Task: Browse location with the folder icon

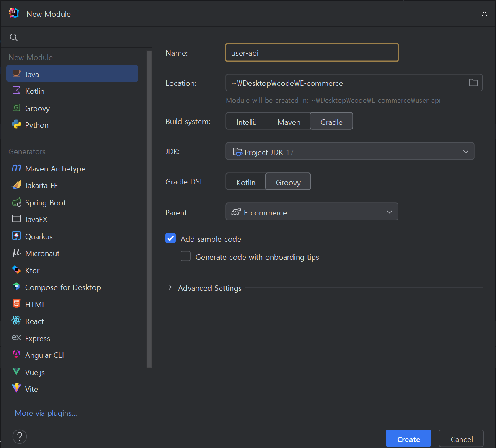Action: (x=473, y=83)
